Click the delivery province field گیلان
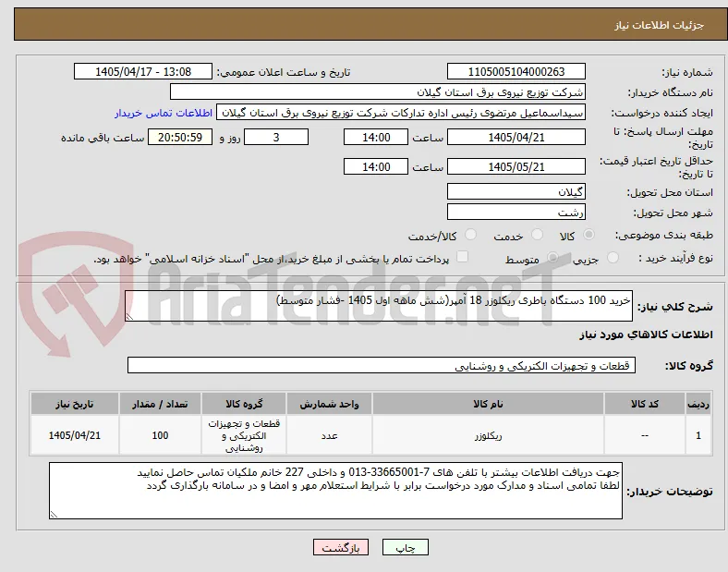 coord(516,192)
